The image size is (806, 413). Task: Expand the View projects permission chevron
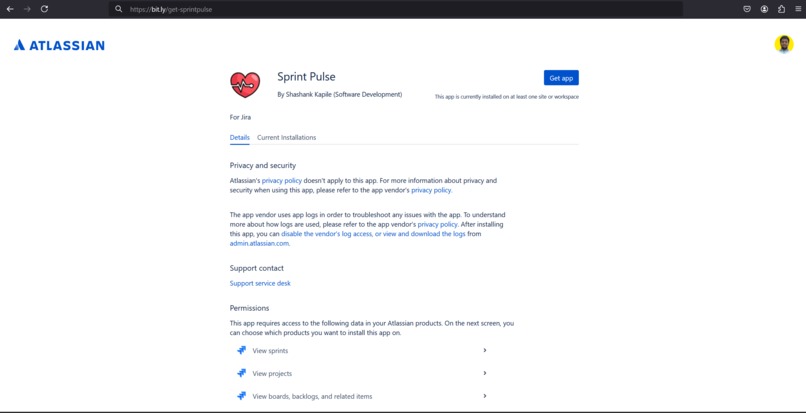coord(485,373)
